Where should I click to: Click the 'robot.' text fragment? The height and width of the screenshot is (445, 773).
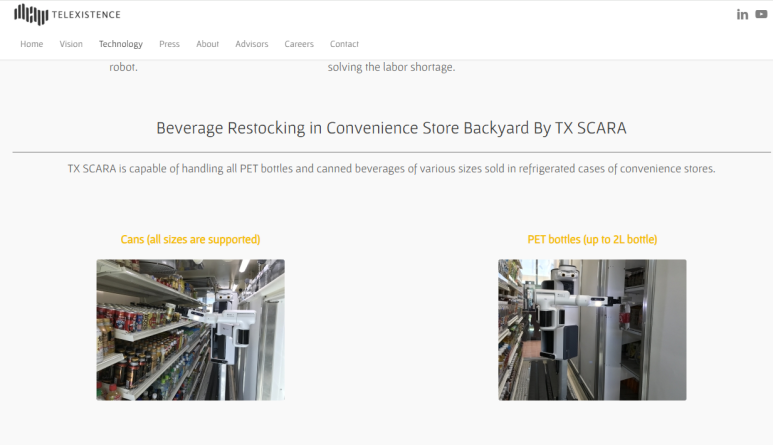123,67
